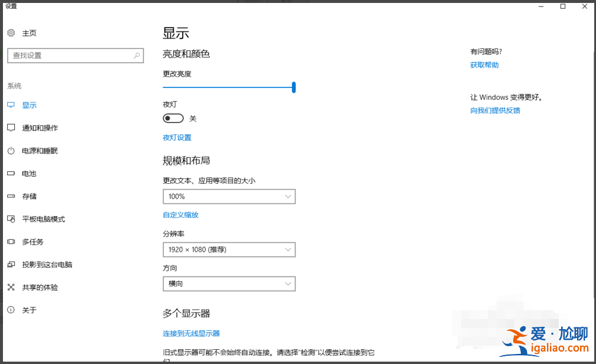Select 关于 in the sidebar
The width and height of the screenshot is (596, 364).
pos(28,310)
